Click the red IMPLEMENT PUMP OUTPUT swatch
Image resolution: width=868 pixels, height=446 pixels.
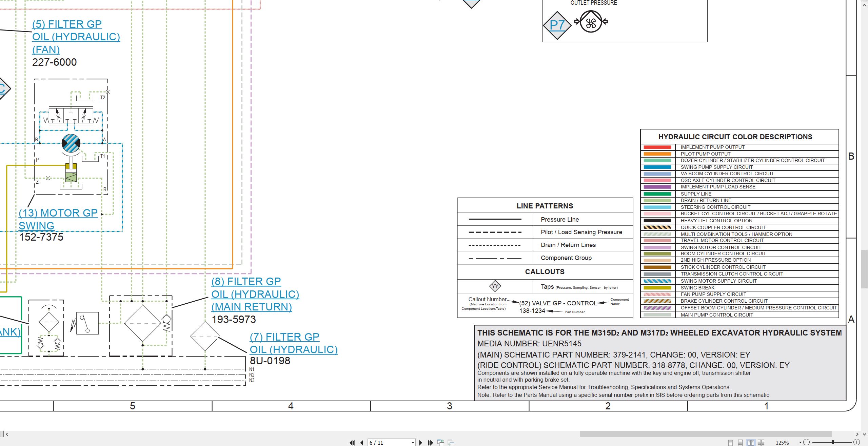tap(657, 147)
